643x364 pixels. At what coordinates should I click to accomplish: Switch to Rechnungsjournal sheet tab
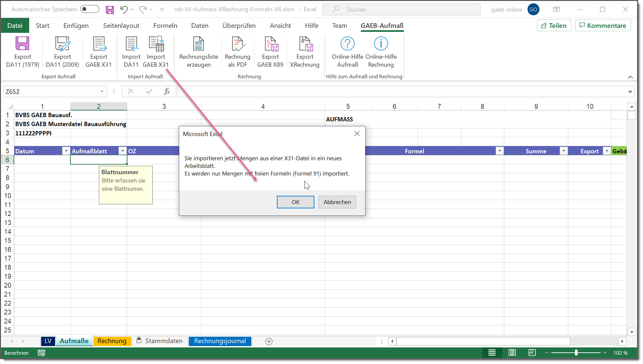coord(220,341)
